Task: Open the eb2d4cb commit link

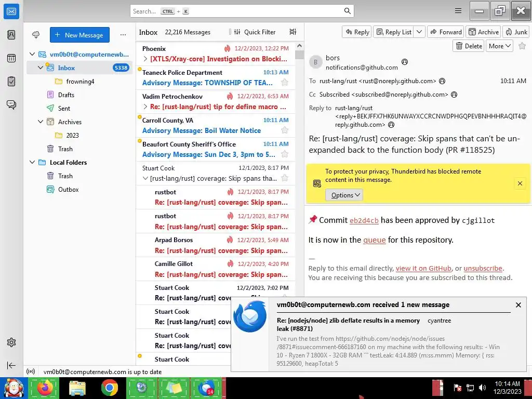Action: [x=364, y=220]
